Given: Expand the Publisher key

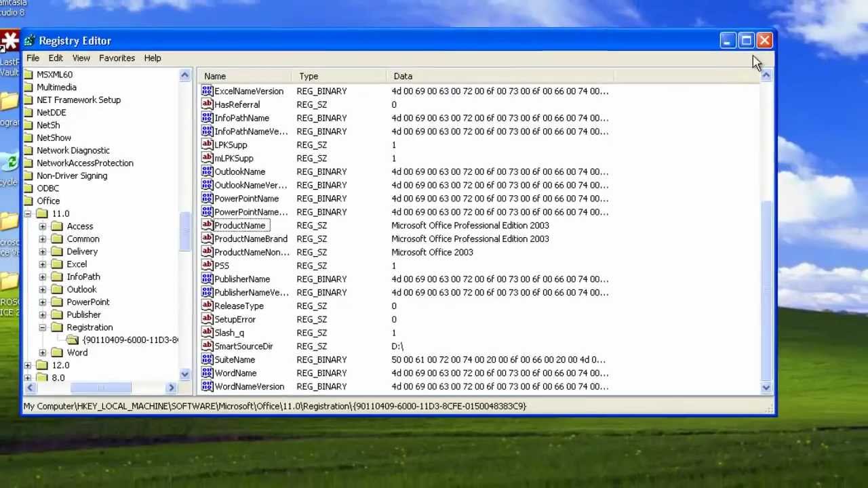Looking at the screenshot, I should click(43, 314).
